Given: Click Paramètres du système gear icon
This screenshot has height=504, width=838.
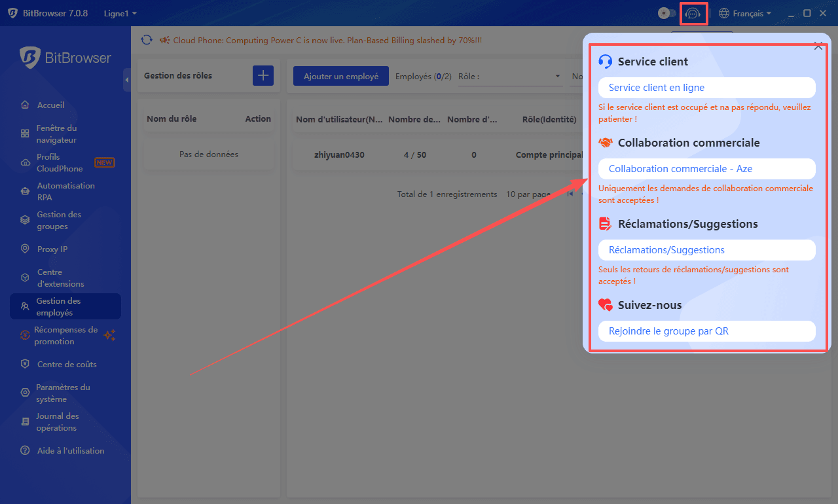Looking at the screenshot, I should 25,393.
